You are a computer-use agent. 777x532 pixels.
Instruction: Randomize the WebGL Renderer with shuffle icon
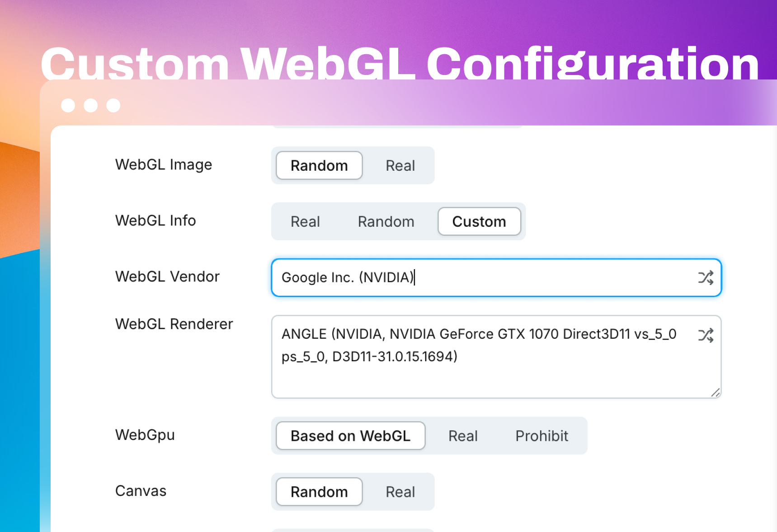705,335
